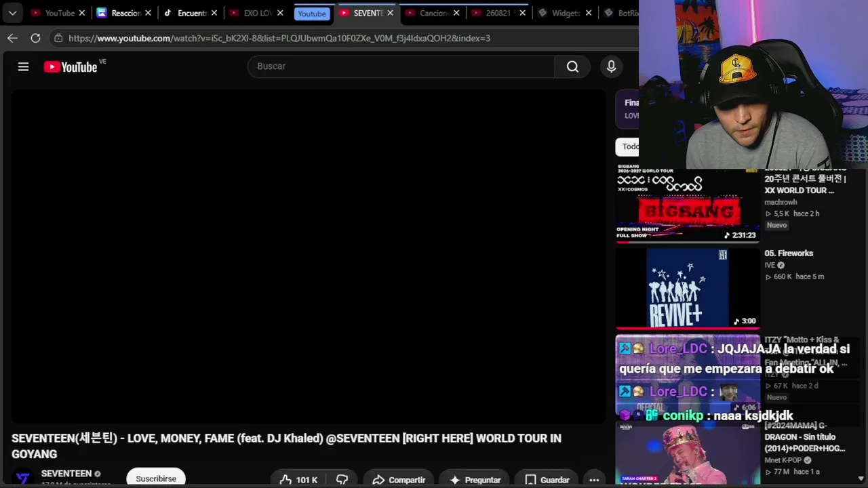868x488 pixels.
Task: Click the Preguntar button
Action: pos(475,479)
